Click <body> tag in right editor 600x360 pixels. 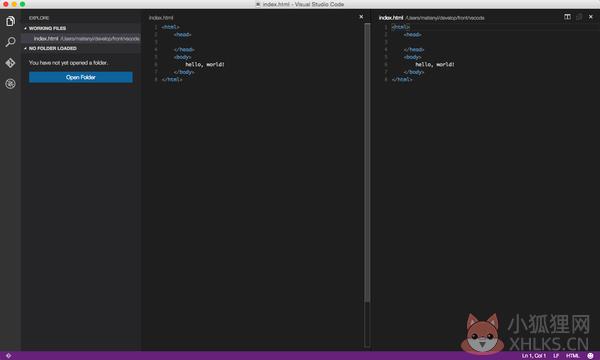click(412, 57)
